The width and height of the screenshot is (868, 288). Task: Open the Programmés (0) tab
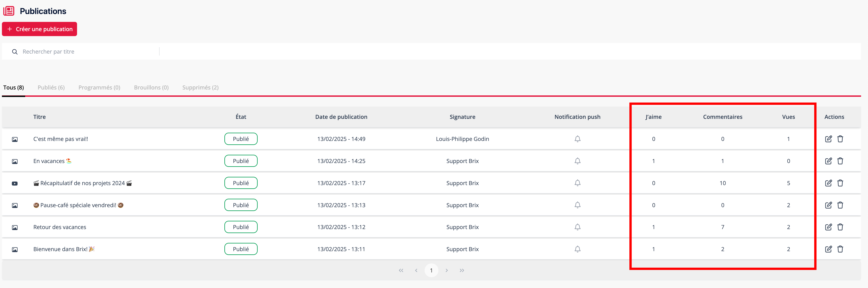tap(99, 88)
